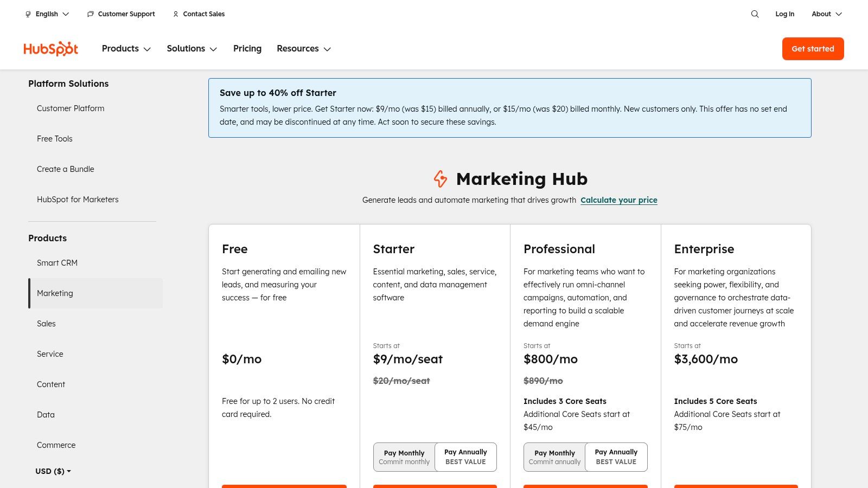
Task: Go to the Pricing menu item
Action: point(247,48)
